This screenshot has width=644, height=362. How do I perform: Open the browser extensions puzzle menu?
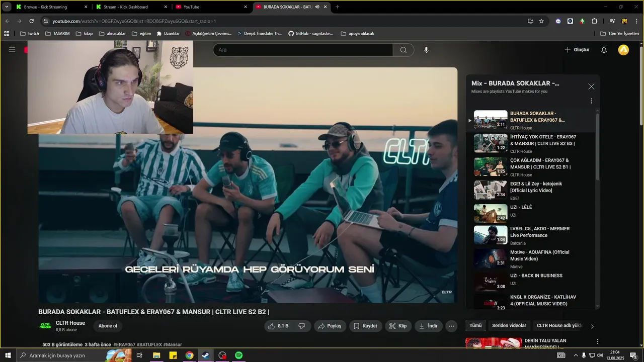pyautogui.click(x=595, y=21)
